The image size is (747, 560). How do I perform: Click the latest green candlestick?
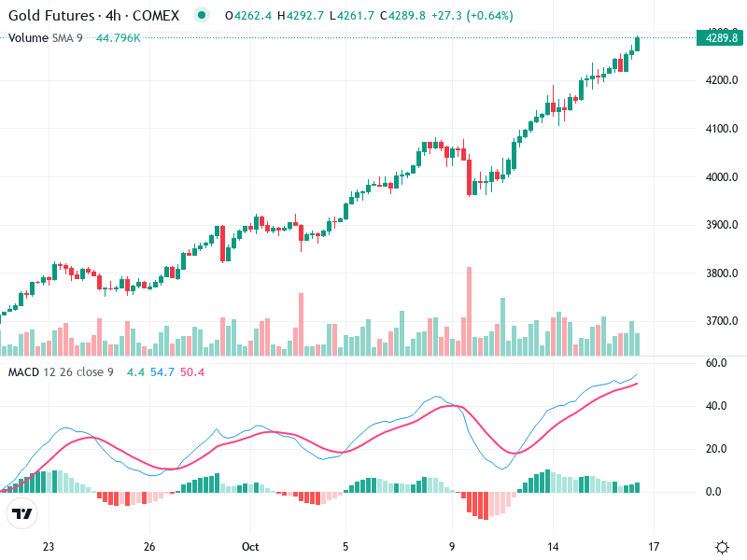(638, 43)
